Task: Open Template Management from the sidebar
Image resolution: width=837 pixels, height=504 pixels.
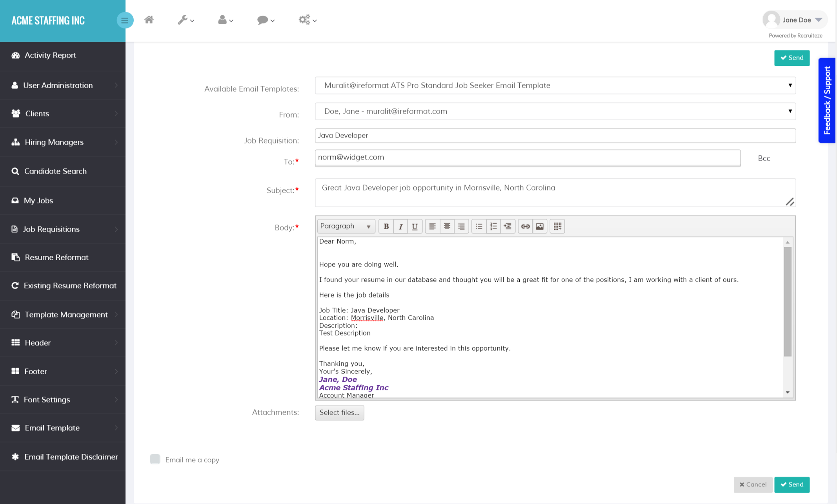Action: (66, 314)
